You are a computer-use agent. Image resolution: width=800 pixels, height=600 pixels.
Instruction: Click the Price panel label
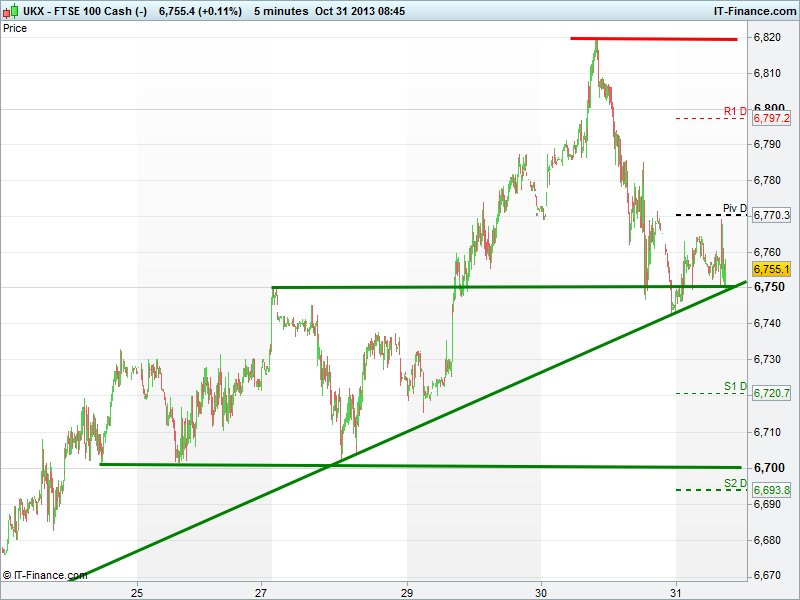click(15, 29)
